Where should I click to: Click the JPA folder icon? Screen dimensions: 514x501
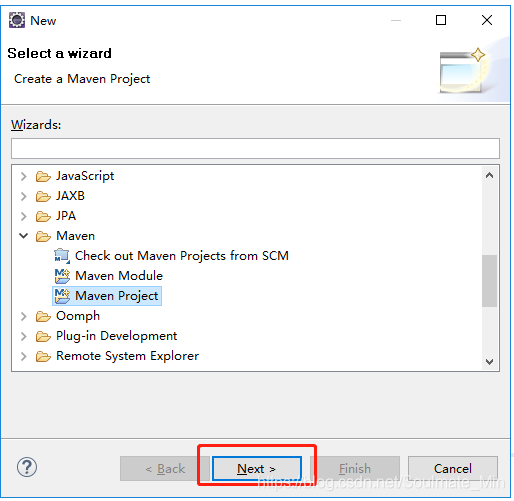click(43, 216)
